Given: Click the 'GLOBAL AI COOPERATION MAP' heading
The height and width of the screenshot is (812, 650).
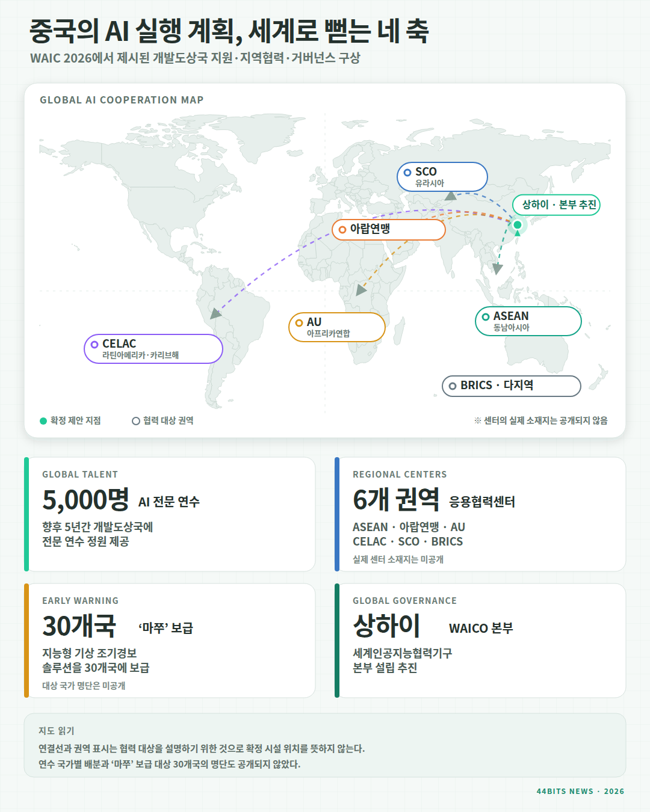Looking at the screenshot, I should (122, 100).
